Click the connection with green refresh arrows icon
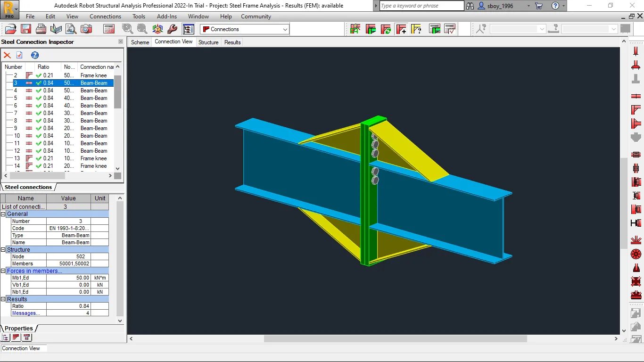Viewport: 644px width, 362px height. 386,29
